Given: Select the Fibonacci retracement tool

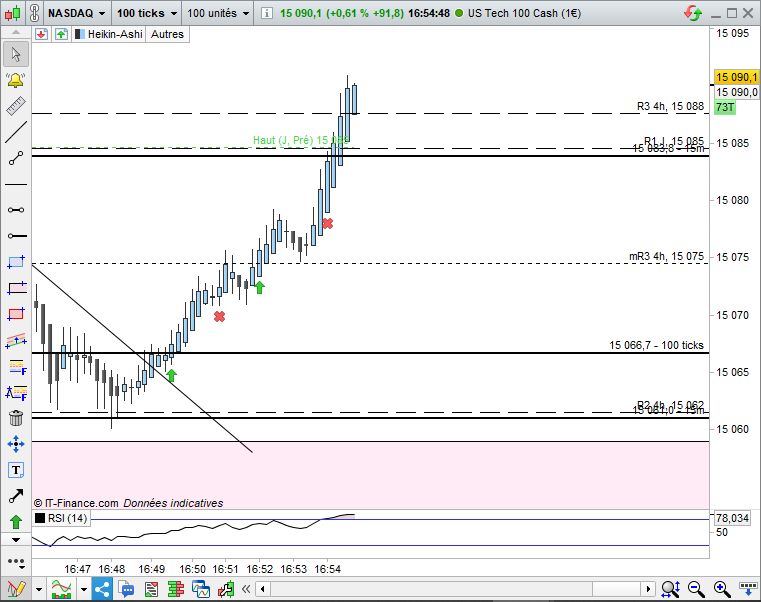Looking at the screenshot, I should pyautogui.click(x=17, y=367).
